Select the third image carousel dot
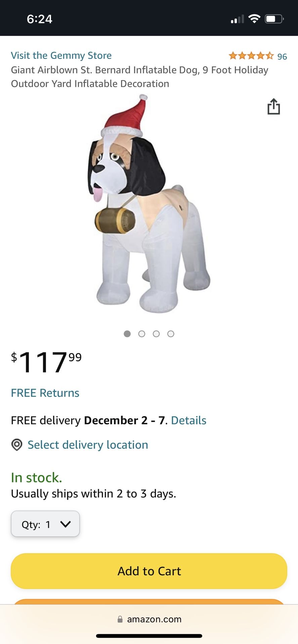Image resolution: width=298 pixels, height=644 pixels. (156, 334)
